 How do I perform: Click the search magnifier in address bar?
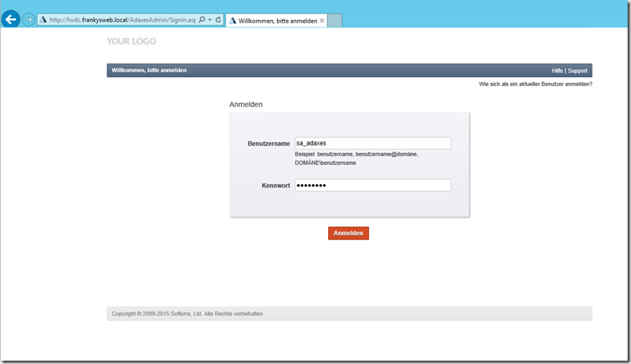tap(201, 19)
